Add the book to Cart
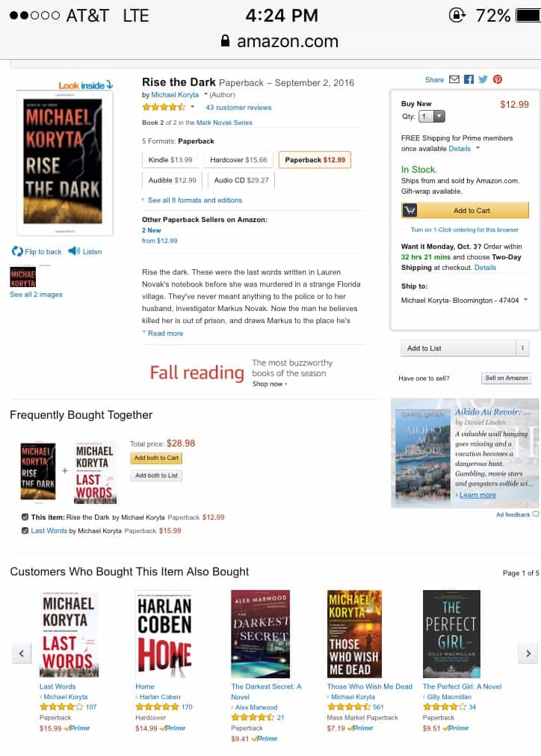Screen dimensions: 541x756 pyautogui.click(x=465, y=211)
